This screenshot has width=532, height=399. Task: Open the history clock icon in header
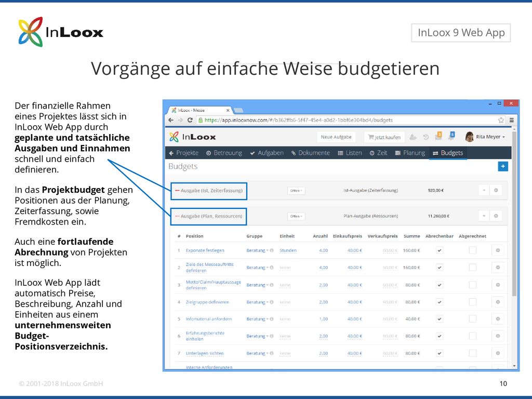[x=426, y=137]
